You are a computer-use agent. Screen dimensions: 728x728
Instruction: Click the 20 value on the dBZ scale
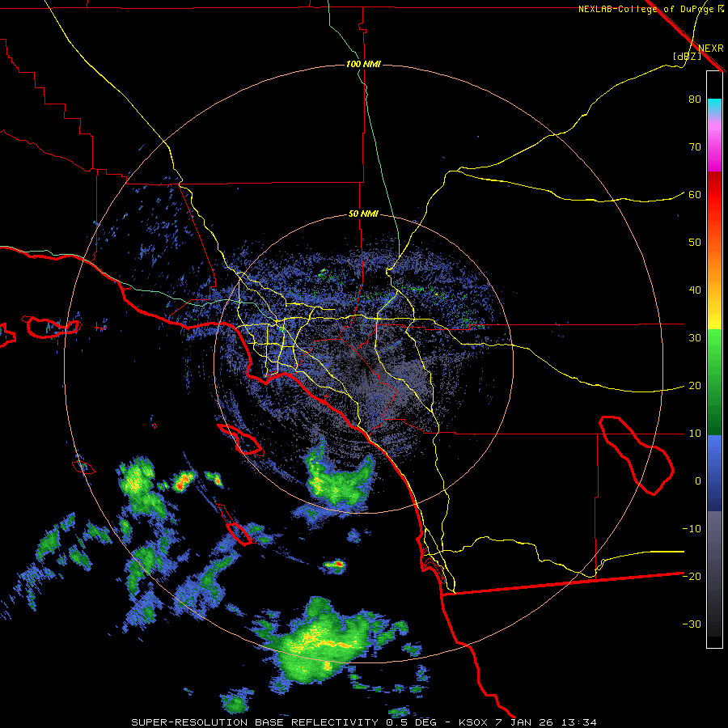(695, 386)
